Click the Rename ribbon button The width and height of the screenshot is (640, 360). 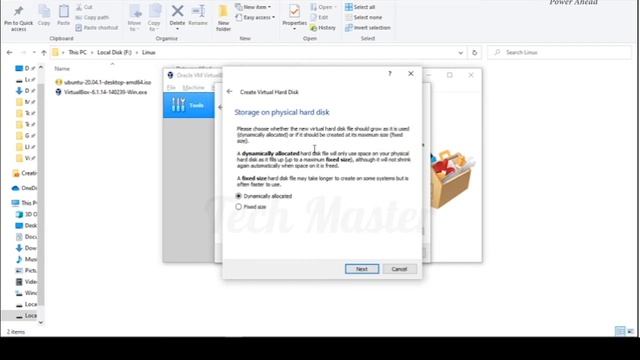[198, 16]
